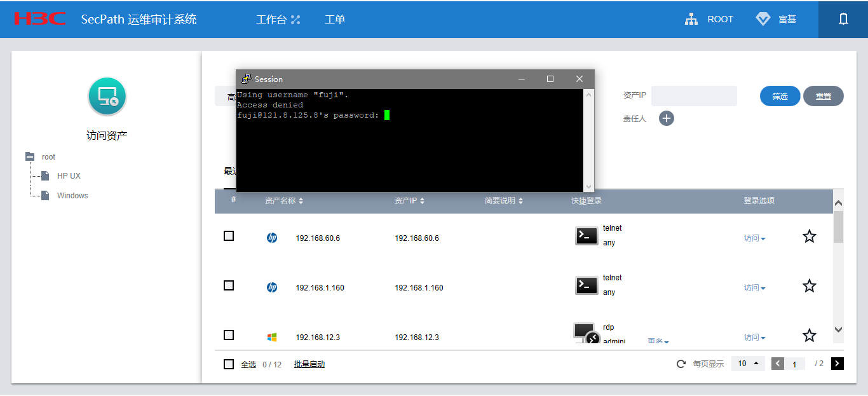The image size is (868, 396).
Task: Launch telnet terminal for 192.168.1.160
Action: click(587, 285)
